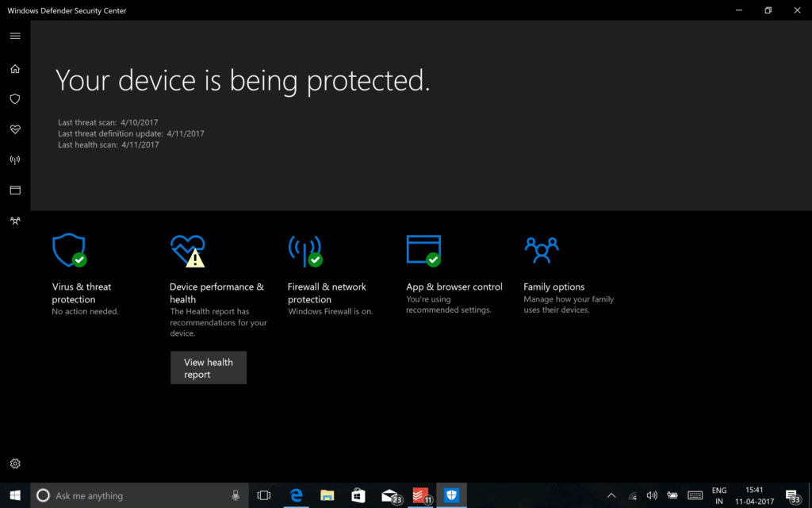
Task: Select the 'Last threat definition update' line
Action: (x=131, y=133)
